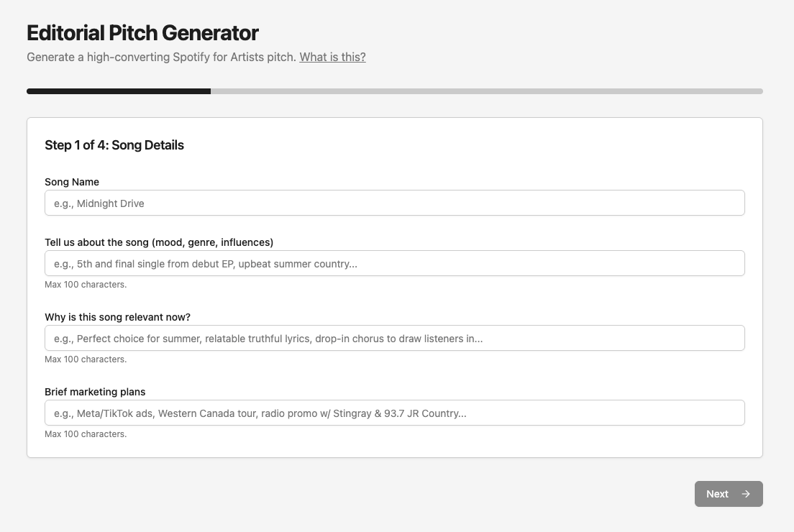Viewport: 794px width, 532px height.
Task: Click into the Brief marketing plans field
Action: pyautogui.click(x=394, y=413)
